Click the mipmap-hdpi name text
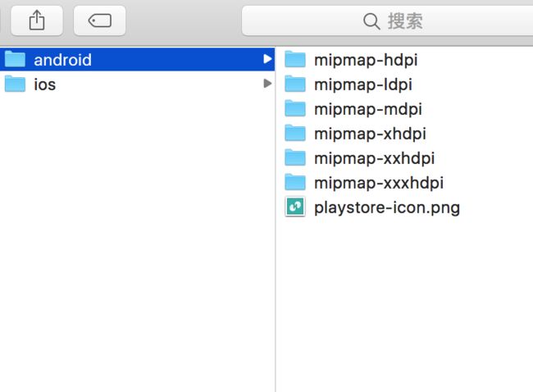The height and width of the screenshot is (392, 533). click(366, 61)
